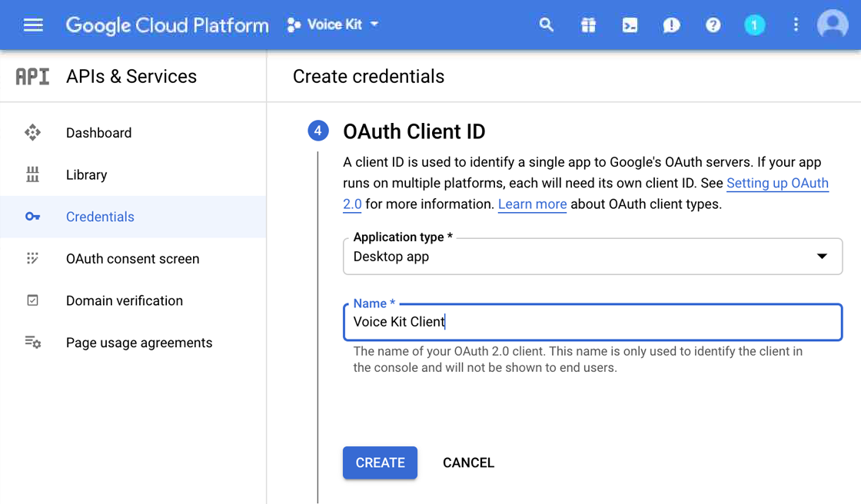
Task: Click the OAuth consent screen dots icon
Action: tap(32, 259)
